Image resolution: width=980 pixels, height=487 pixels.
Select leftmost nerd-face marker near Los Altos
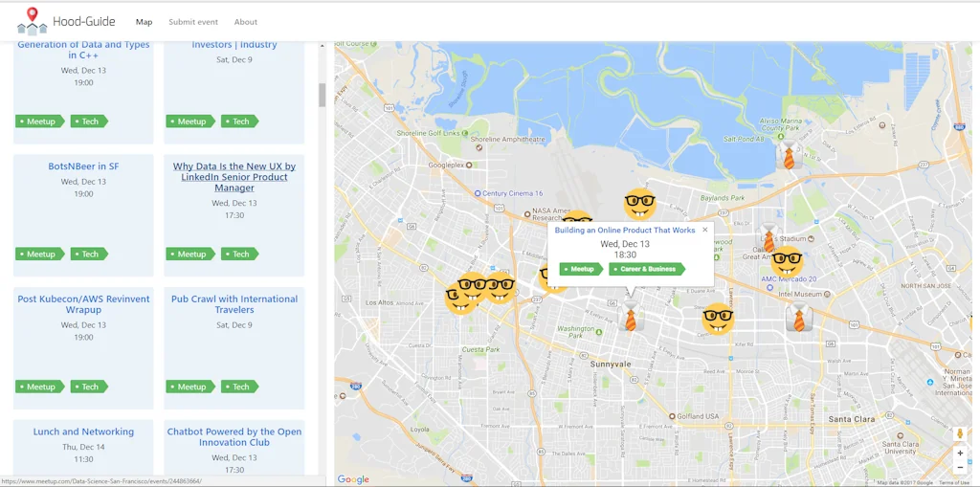tap(459, 299)
